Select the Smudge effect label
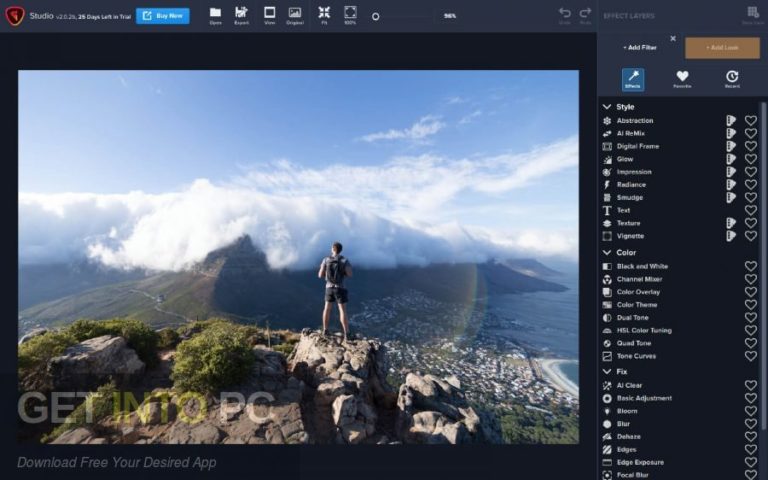The image size is (768, 480). pos(630,197)
